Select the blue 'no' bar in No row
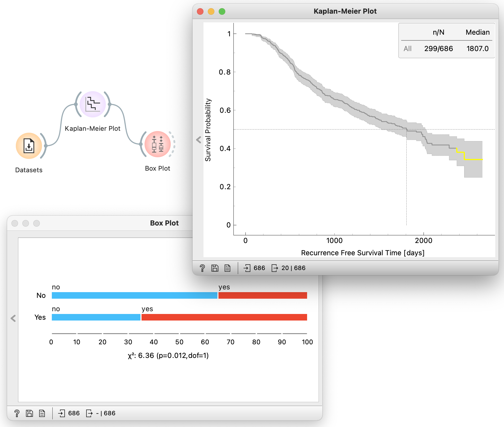The height and width of the screenshot is (427, 504). tap(134, 295)
